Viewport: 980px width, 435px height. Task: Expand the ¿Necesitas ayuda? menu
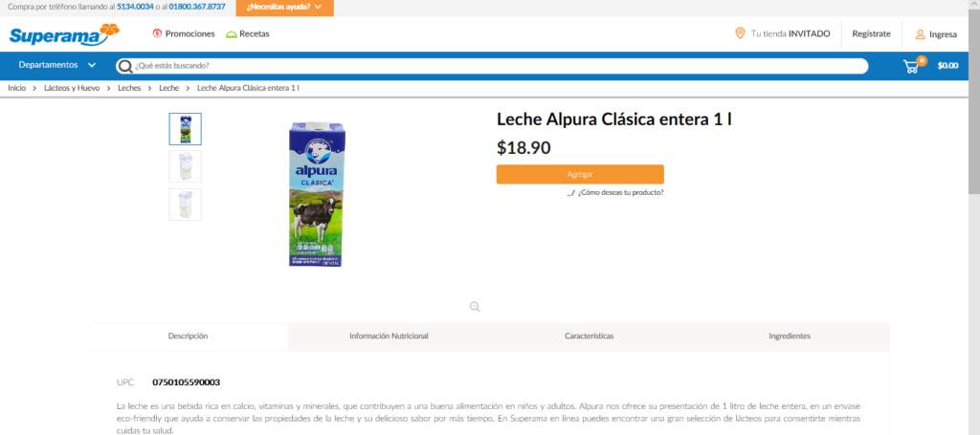285,8
